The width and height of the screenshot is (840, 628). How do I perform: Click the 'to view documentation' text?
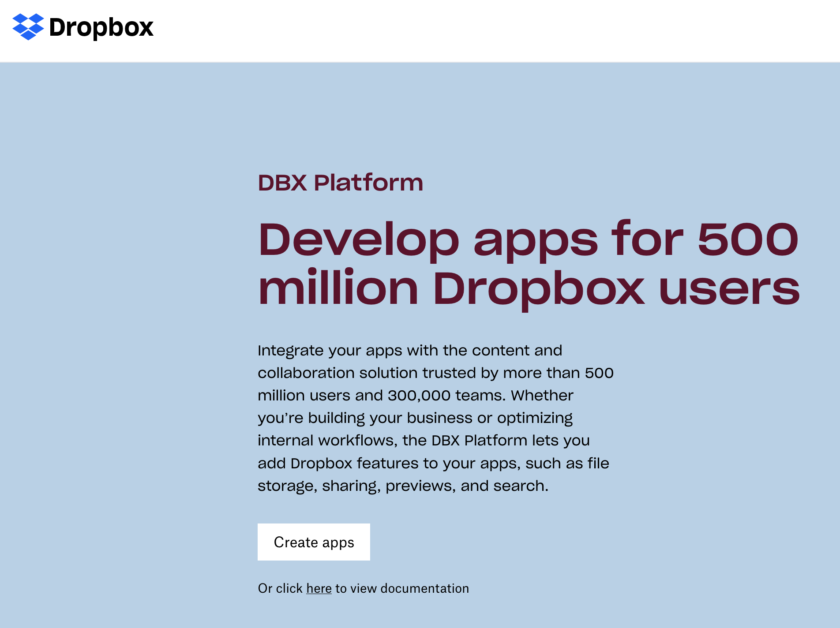tap(402, 588)
